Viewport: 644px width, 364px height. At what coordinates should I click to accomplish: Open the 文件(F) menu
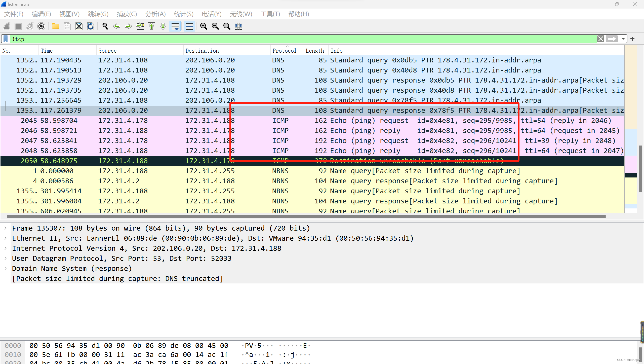[14, 14]
